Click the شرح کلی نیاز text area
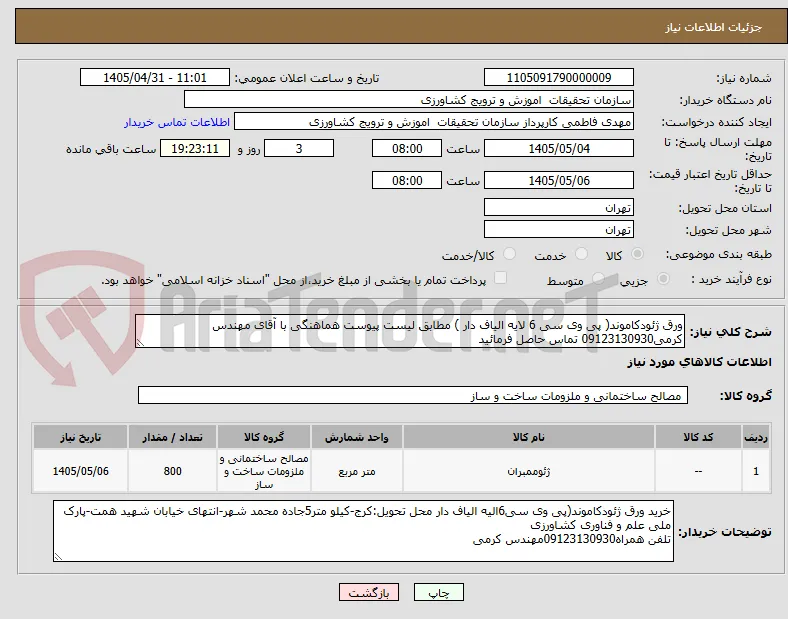The height and width of the screenshot is (619, 788). click(x=410, y=332)
